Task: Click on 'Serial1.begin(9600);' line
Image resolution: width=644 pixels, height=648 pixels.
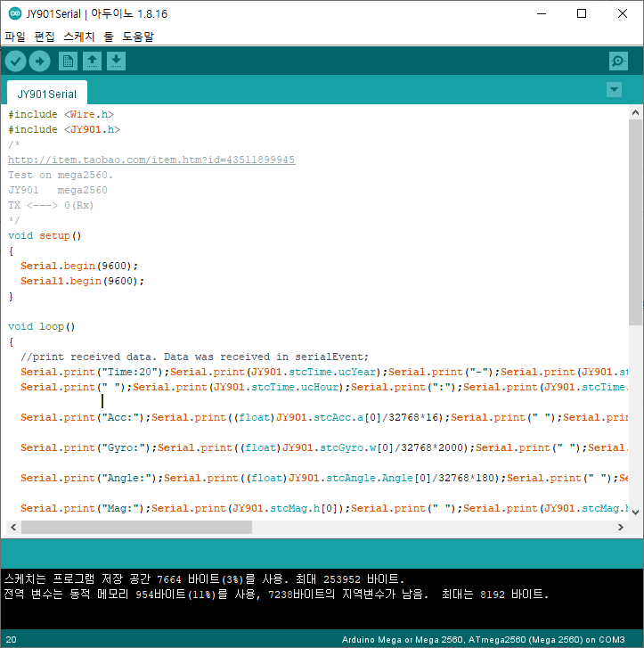Action: tap(83, 281)
